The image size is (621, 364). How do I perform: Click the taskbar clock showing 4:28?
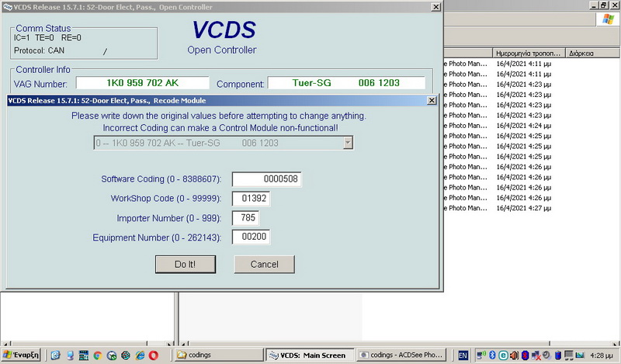click(601, 355)
